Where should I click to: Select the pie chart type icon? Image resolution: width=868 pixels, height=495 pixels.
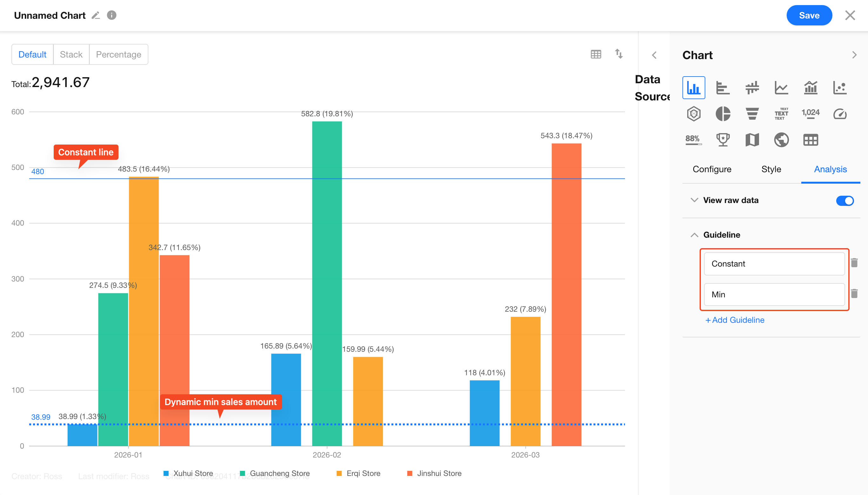click(723, 113)
